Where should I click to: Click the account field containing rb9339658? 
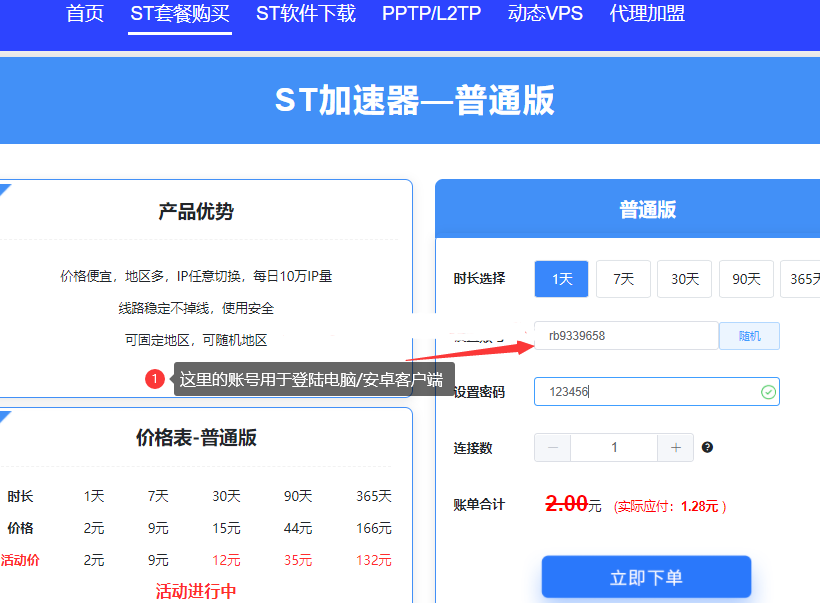click(626, 336)
